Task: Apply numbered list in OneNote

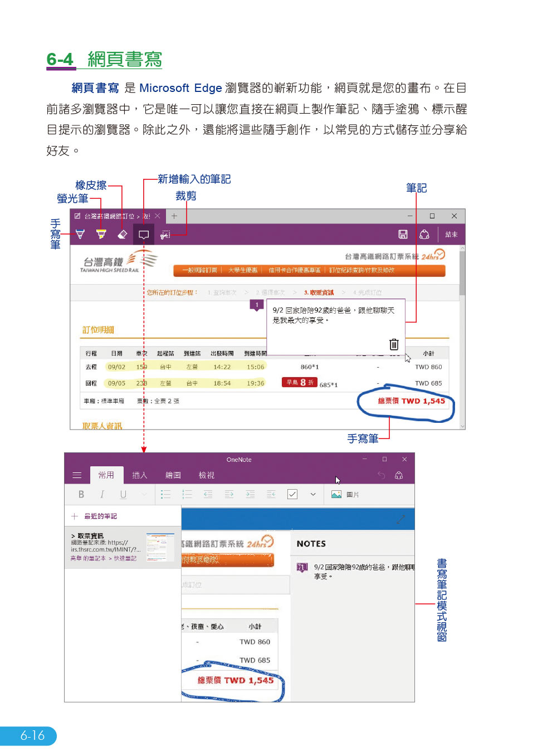Action: pyautogui.click(x=187, y=494)
